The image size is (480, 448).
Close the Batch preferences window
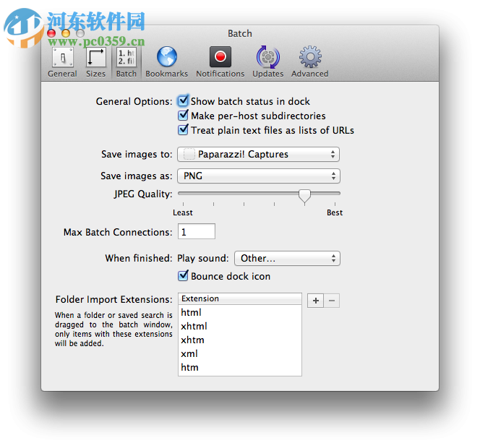click(51, 33)
